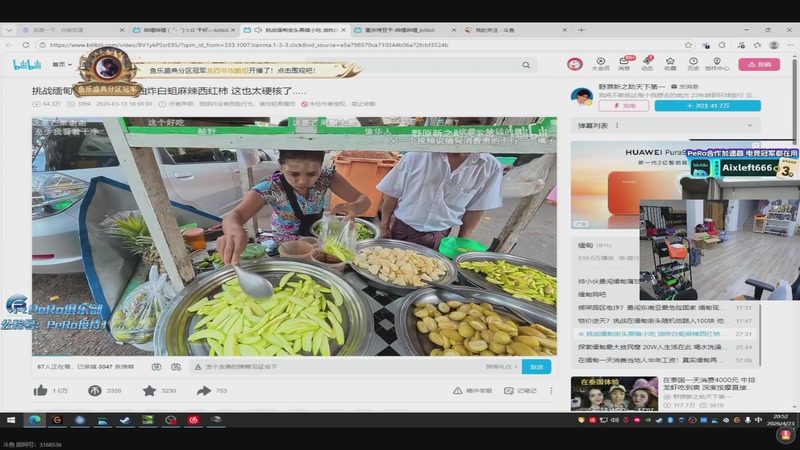Switch to first browser tab 百度一下

pyautogui.click(x=71, y=30)
